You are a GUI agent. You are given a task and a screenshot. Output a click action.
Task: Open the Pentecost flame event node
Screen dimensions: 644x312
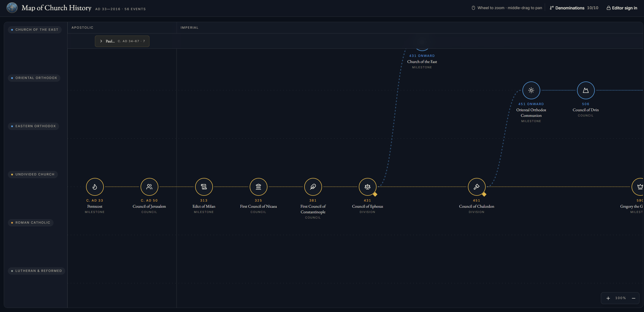click(95, 187)
